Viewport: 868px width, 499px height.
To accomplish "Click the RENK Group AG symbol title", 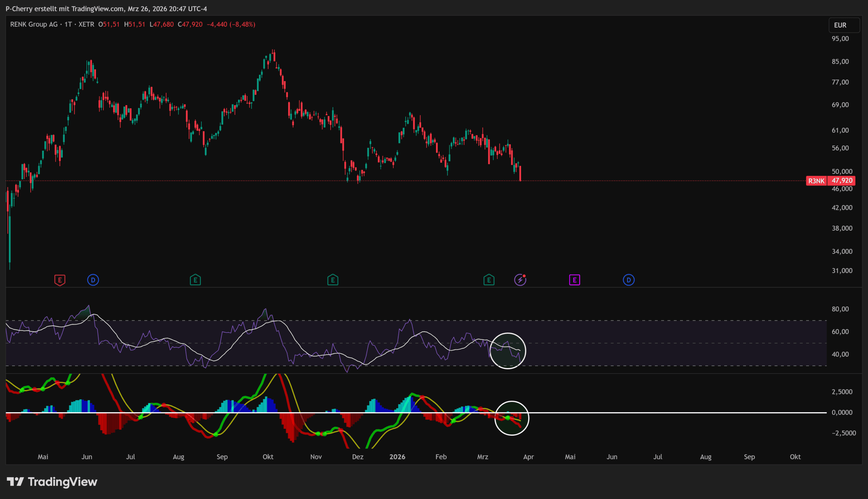I will click(x=34, y=24).
